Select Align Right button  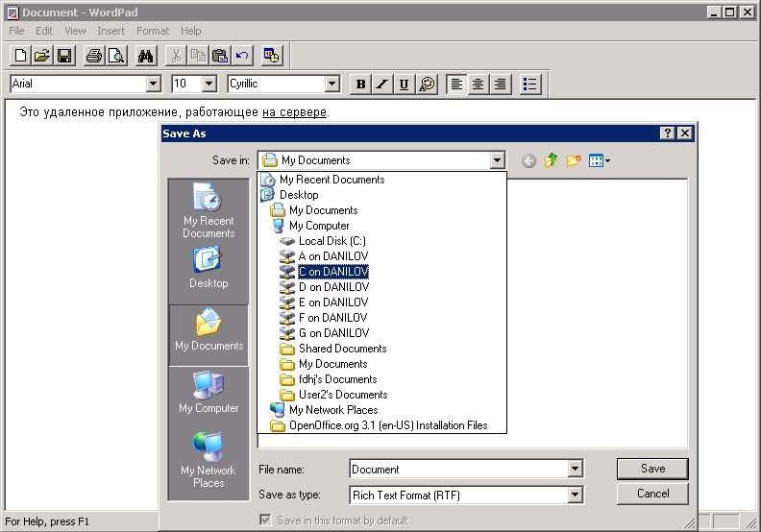[x=500, y=85]
